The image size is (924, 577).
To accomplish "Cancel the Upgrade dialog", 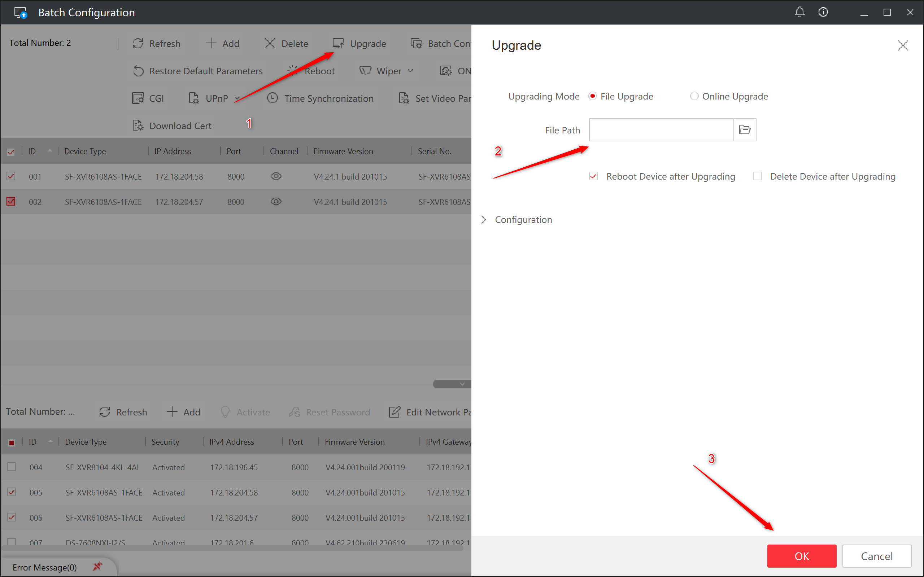I will [x=876, y=556].
